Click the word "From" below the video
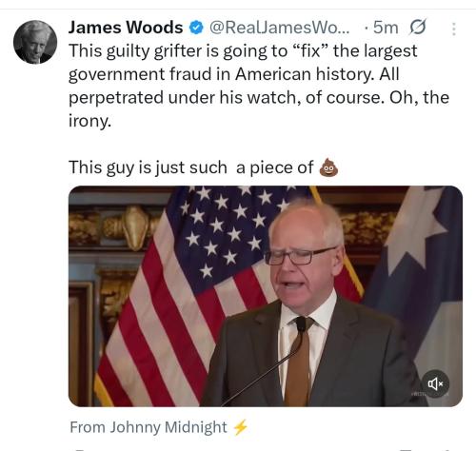Image resolution: width=476 pixels, height=451 pixels. click(x=88, y=427)
